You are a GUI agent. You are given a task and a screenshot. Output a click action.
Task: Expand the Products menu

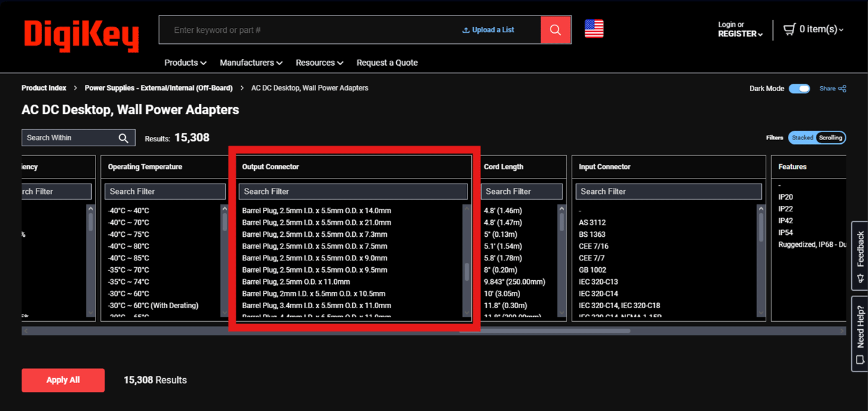click(185, 63)
